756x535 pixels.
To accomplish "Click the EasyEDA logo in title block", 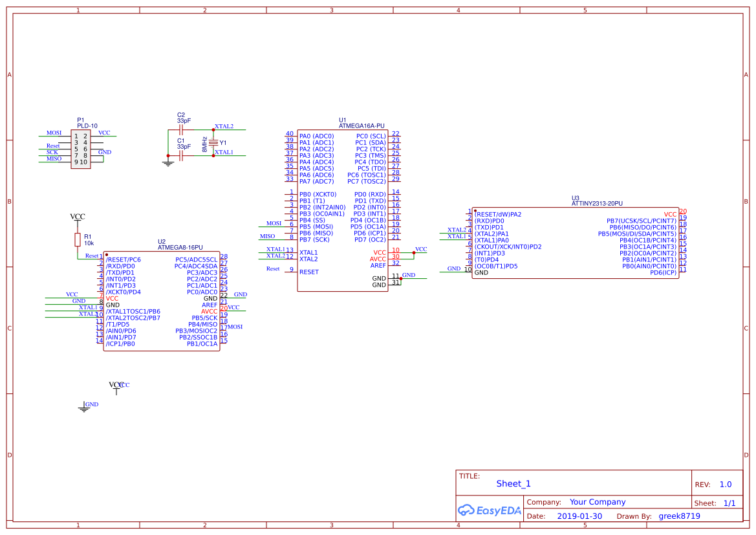I will coord(489,510).
